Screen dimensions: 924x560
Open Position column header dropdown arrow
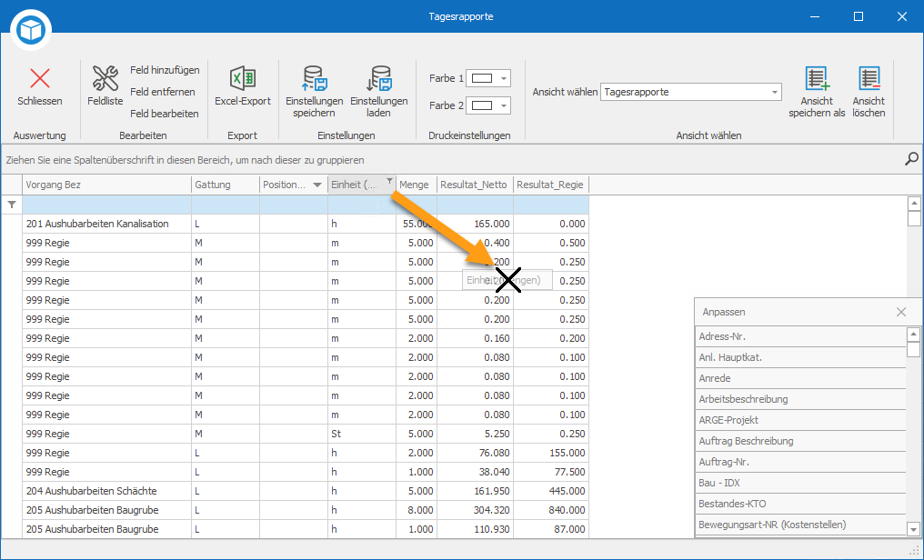coord(317,185)
